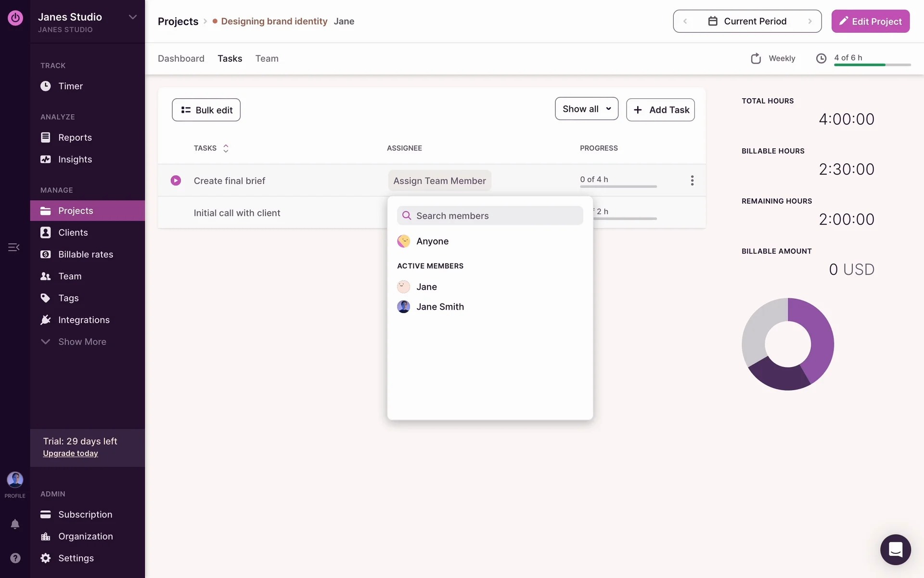Open Insights in the sidebar
The image size is (924, 578).
click(x=75, y=159)
